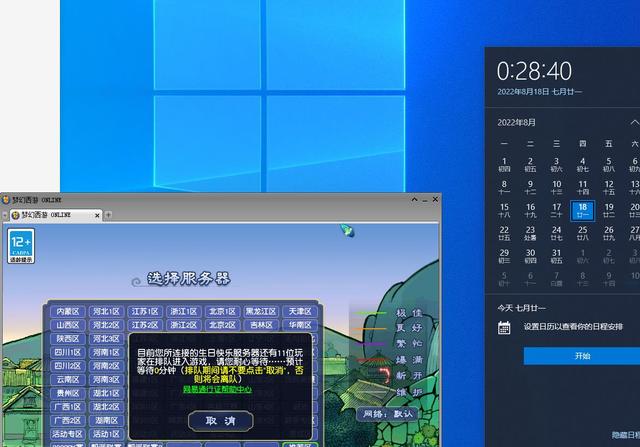Click the 繁忙 server status legend label
This screenshot has width=640, height=447.
coord(409,343)
